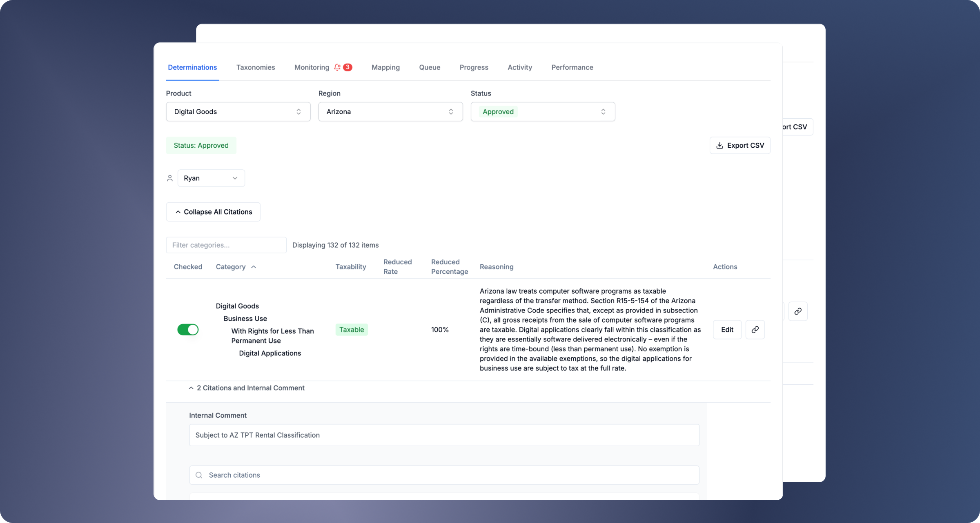
Task: Click the Monitoring bell notification icon
Action: [337, 67]
